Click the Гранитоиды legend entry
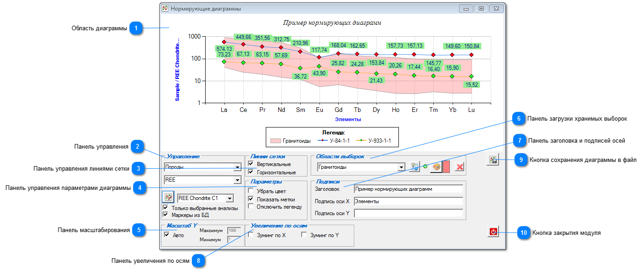The image size is (644, 272). pos(291,140)
